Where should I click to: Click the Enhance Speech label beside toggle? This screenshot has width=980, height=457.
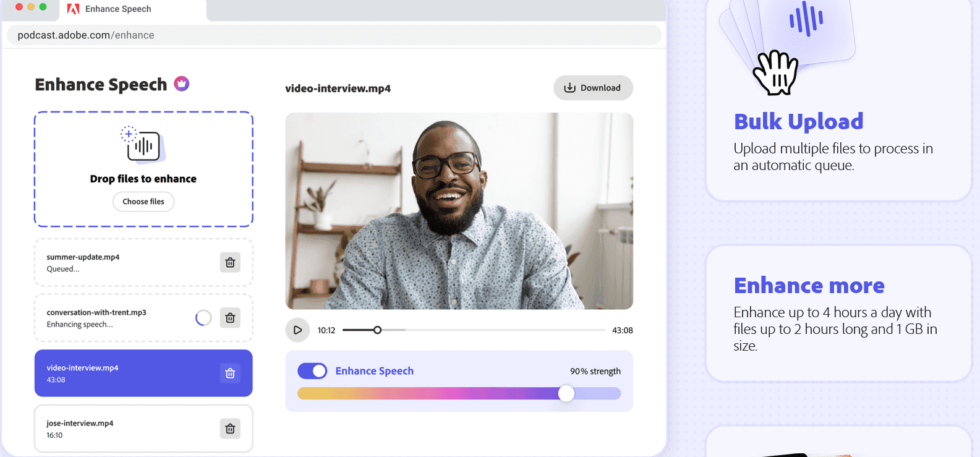tap(375, 371)
